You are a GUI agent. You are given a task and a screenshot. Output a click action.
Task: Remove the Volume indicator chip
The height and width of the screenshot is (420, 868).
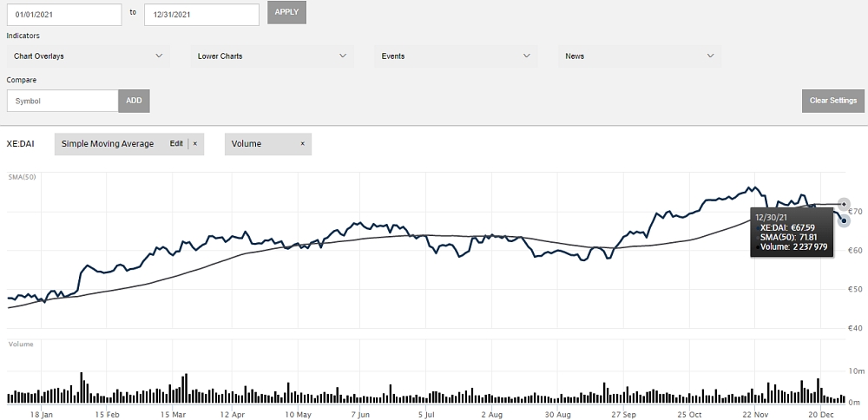(x=302, y=144)
